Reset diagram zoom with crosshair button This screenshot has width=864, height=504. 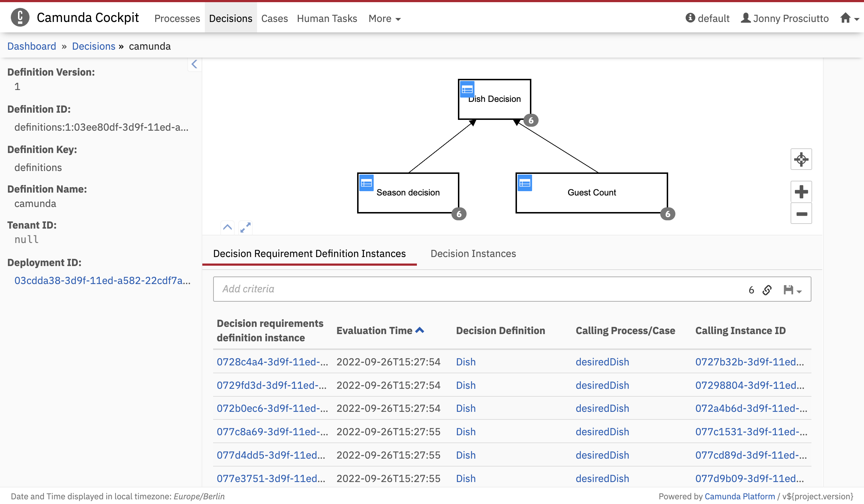tap(801, 159)
